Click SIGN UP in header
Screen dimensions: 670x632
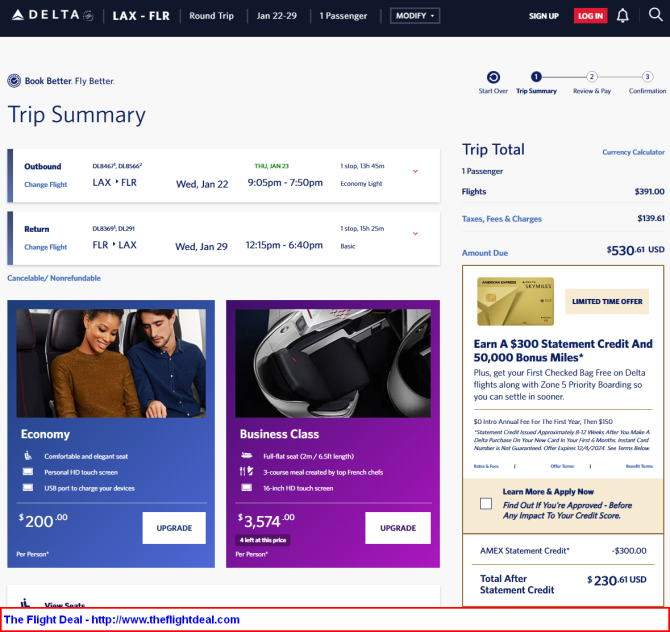544,16
